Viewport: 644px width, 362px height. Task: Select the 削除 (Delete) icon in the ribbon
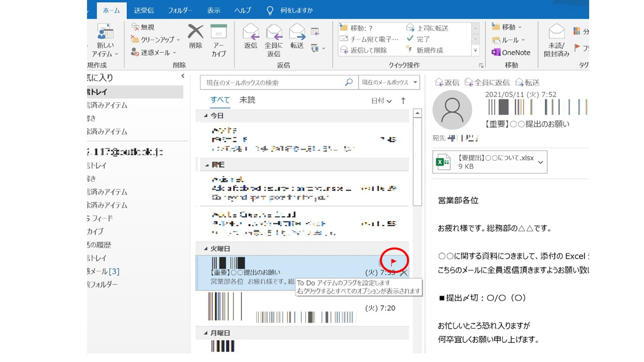[195, 35]
